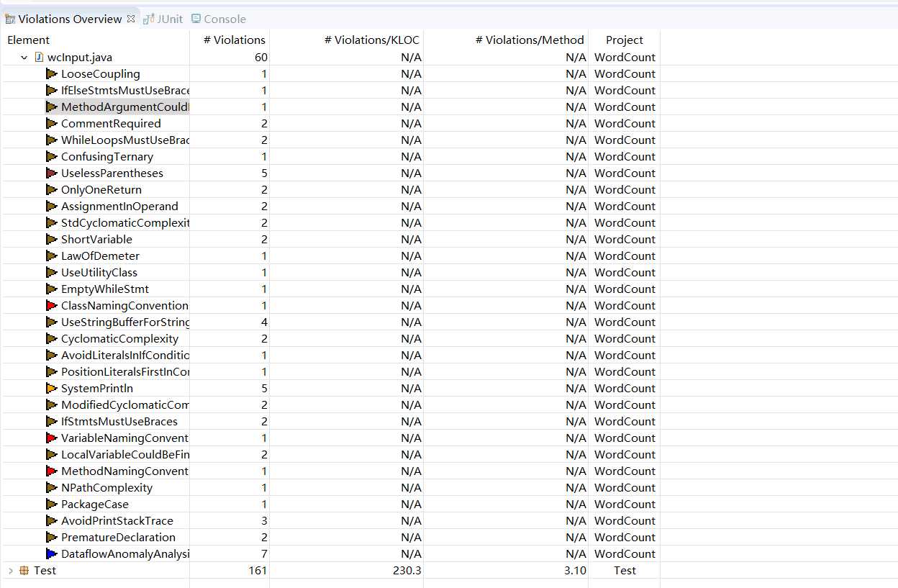This screenshot has height=588, width=898.
Task: Click the orange SystemPrintln flag icon
Action: pos(51,389)
